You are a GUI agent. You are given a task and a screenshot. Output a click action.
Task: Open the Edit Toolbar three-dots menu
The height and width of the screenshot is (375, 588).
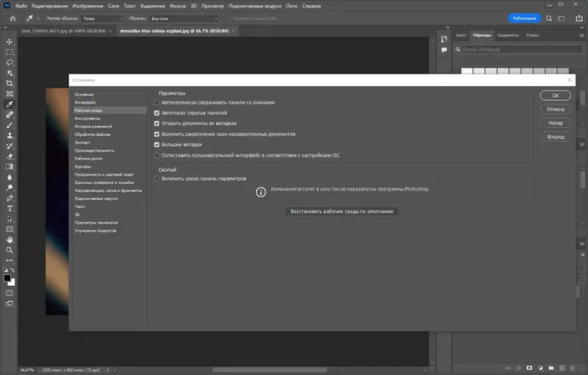click(x=10, y=260)
